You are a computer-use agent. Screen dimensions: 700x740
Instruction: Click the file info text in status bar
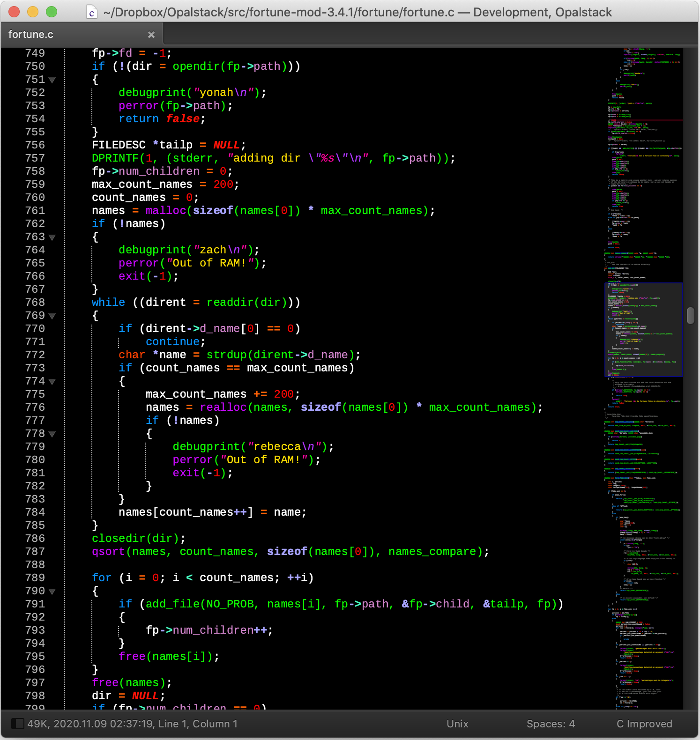point(132,724)
